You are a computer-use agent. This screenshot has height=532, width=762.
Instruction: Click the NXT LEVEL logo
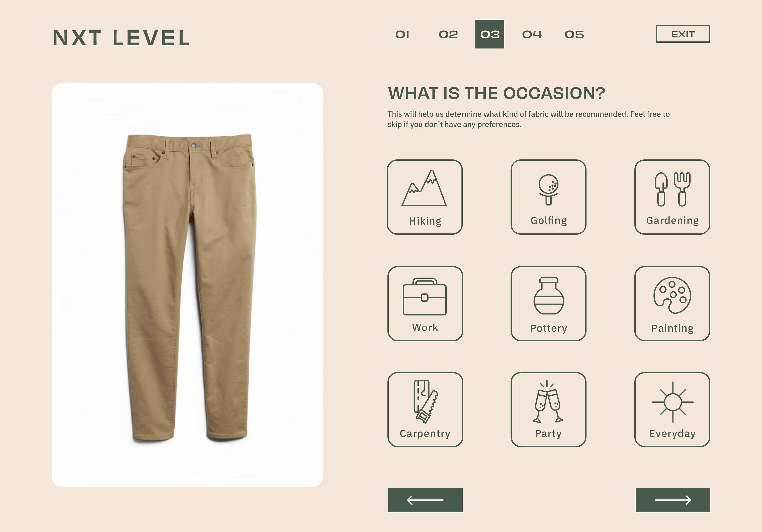click(x=121, y=38)
